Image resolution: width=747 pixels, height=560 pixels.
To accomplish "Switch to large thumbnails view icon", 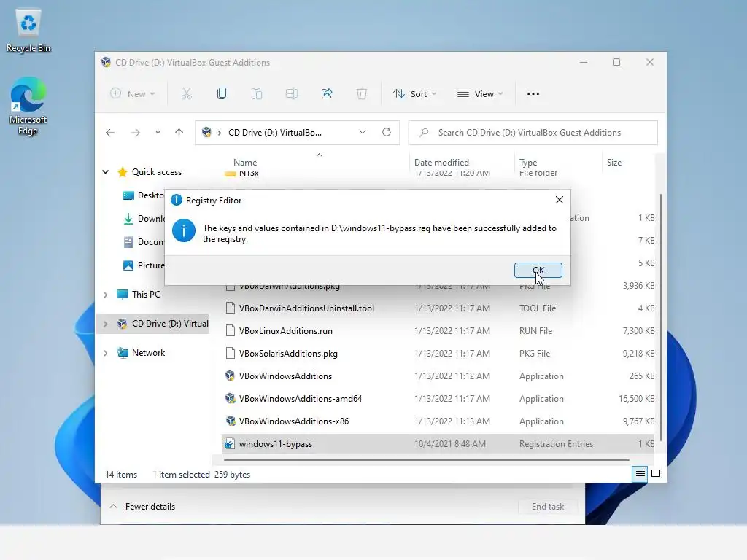I will click(x=656, y=474).
